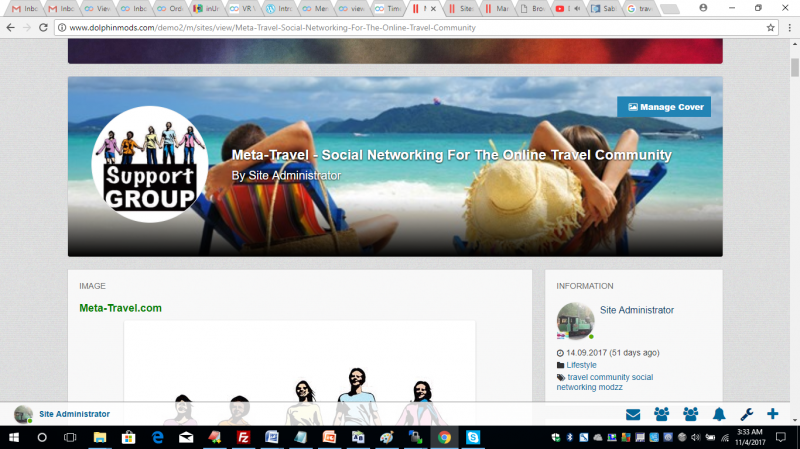Click the Manage Cover button
800x449 pixels.
tap(664, 107)
